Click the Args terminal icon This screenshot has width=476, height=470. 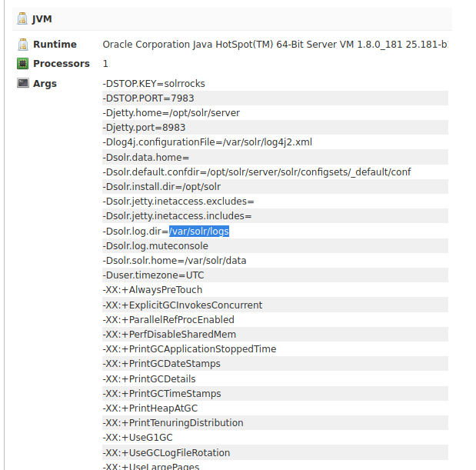pos(23,83)
